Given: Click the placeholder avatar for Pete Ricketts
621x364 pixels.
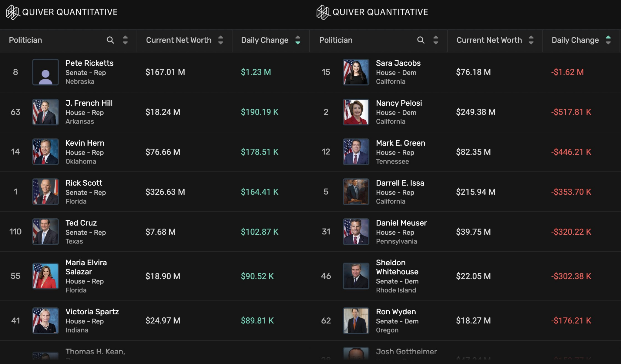Looking at the screenshot, I should [45, 72].
